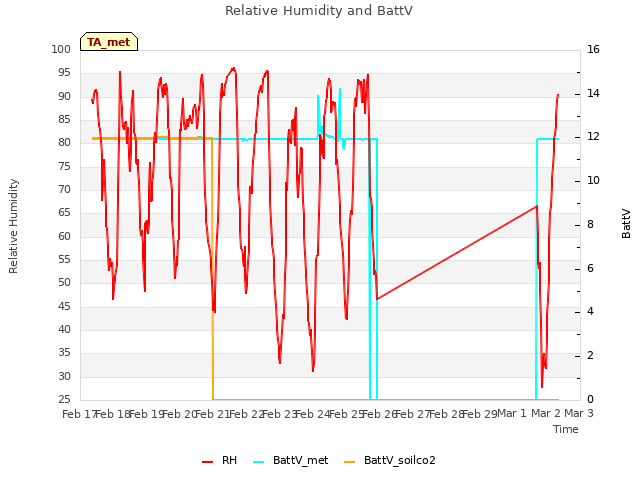
Task: Click the '100' left axis tick label
Action: 61,49
